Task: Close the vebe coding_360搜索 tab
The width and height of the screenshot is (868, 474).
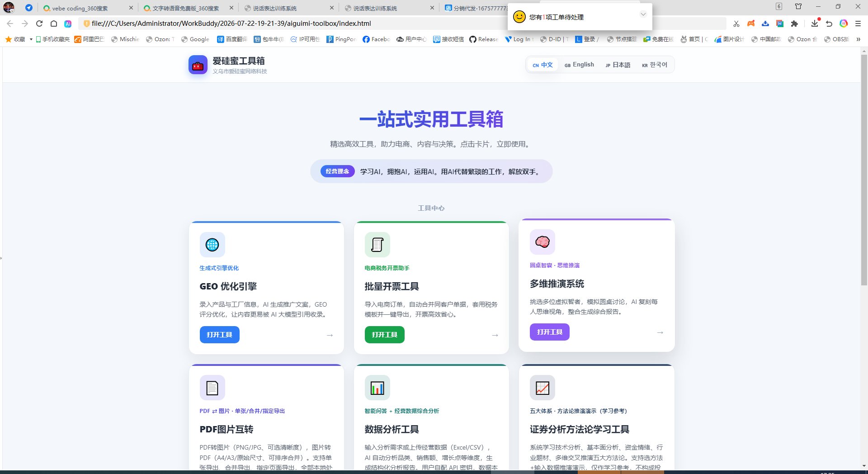Action: (131, 8)
